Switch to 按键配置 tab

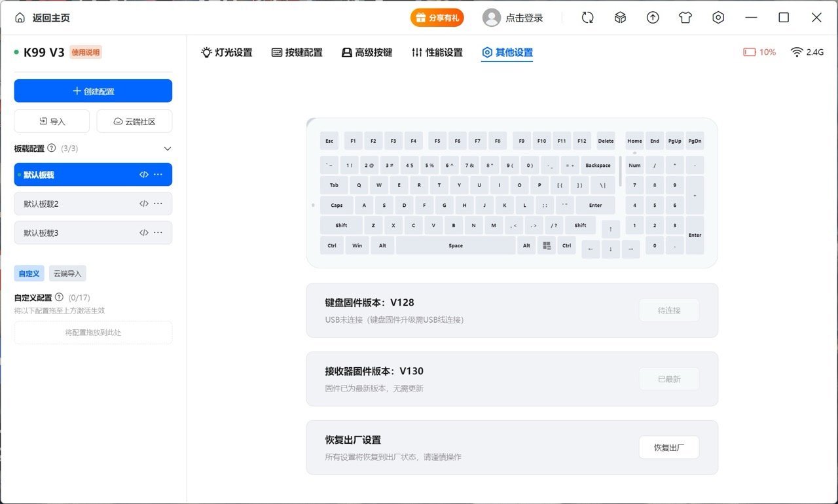[x=297, y=52]
